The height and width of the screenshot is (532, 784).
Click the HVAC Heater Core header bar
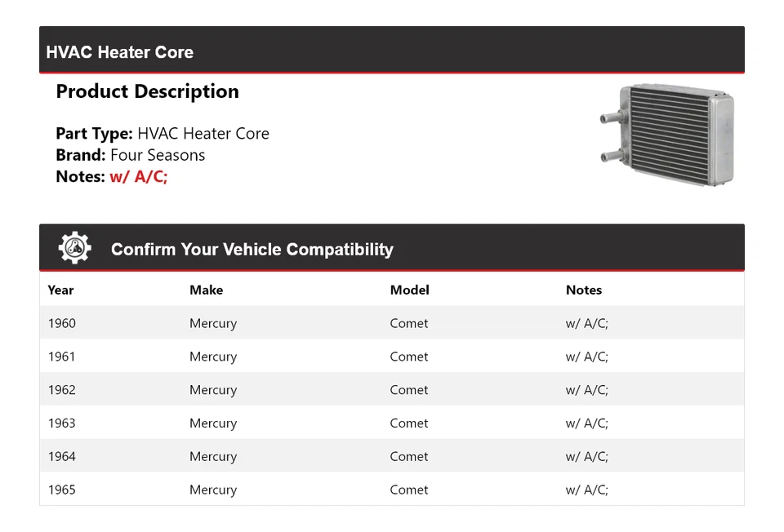point(392,51)
